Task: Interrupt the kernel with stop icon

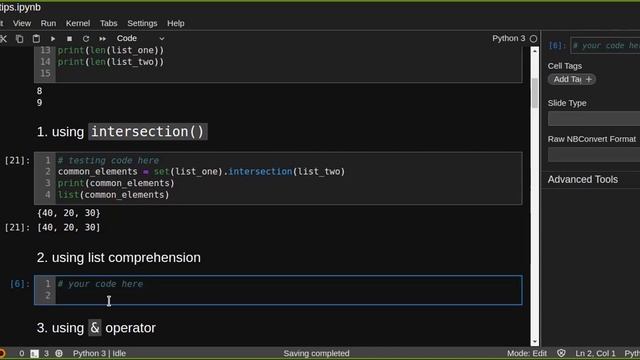Action: click(69, 39)
